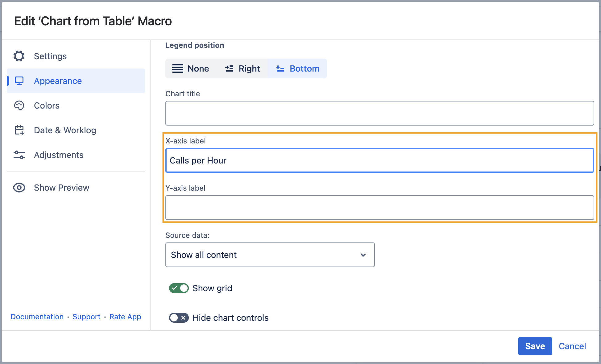Viewport: 601px width, 364px height.
Task: Click the Settings gear icon
Action: (x=19, y=56)
